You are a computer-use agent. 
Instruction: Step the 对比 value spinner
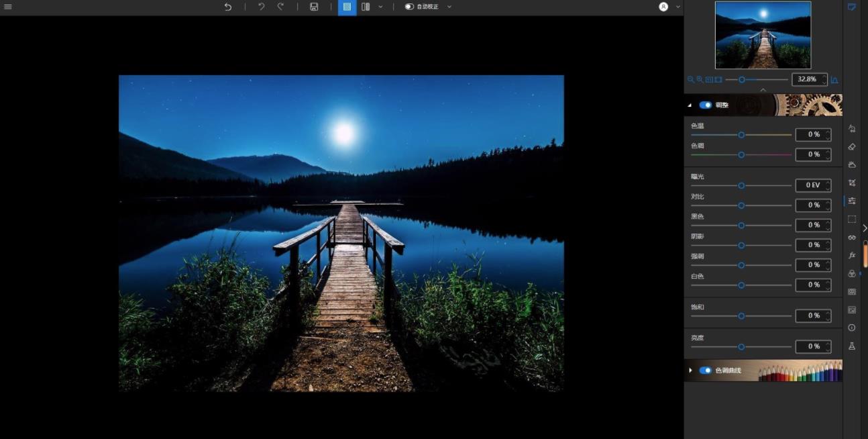828,205
